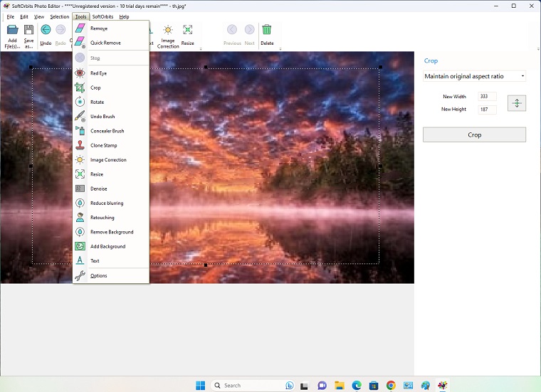The width and height of the screenshot is (541, 392).
Task: Choose Reduce blurring entry
Action: [111, 203]
